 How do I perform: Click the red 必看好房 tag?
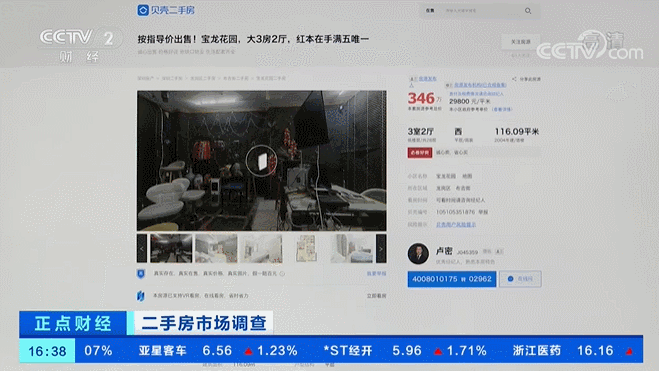point(419,153)
